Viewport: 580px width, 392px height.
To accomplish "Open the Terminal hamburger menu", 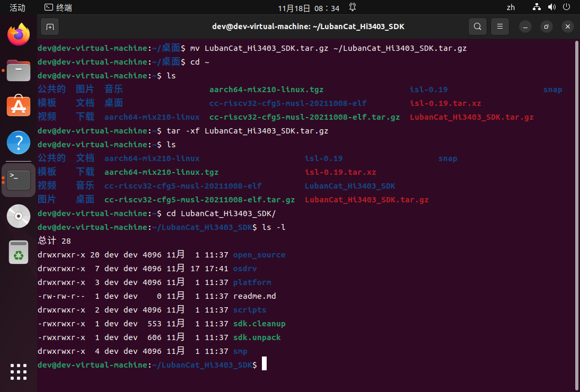I will (x=499, y=26).
